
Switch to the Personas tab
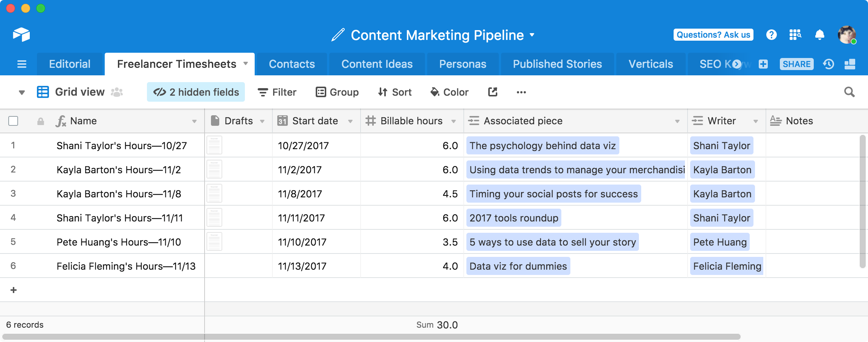[463, 64]
